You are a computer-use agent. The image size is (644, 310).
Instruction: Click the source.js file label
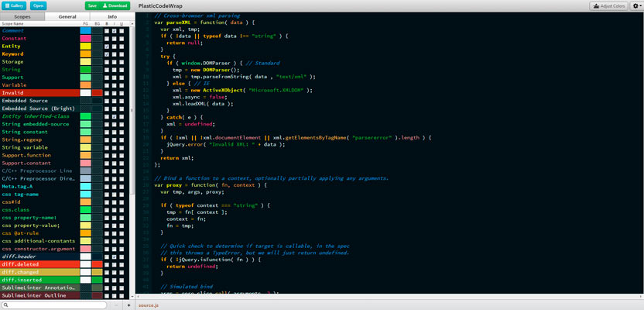(148, 305)
